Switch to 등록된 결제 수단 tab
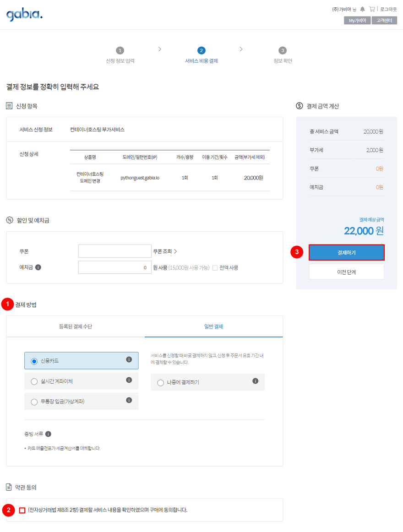 click(76, 326)
